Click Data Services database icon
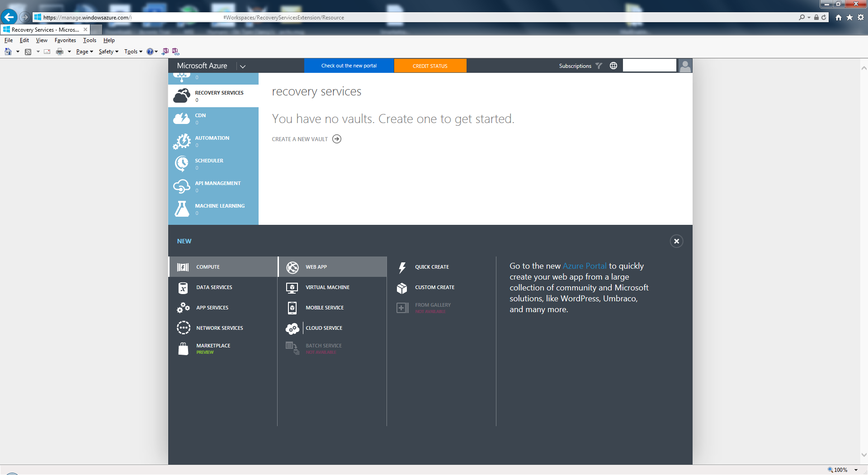Viewport: 868px width, 475px height. [x=183, y=288]
